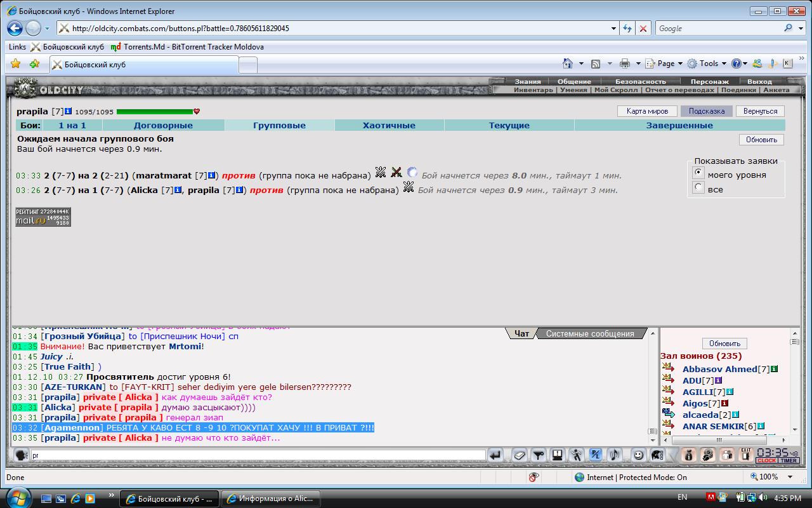Expand the Home button dropdown arrow
This screenshot has height=508, width=812.
point(581,63)
